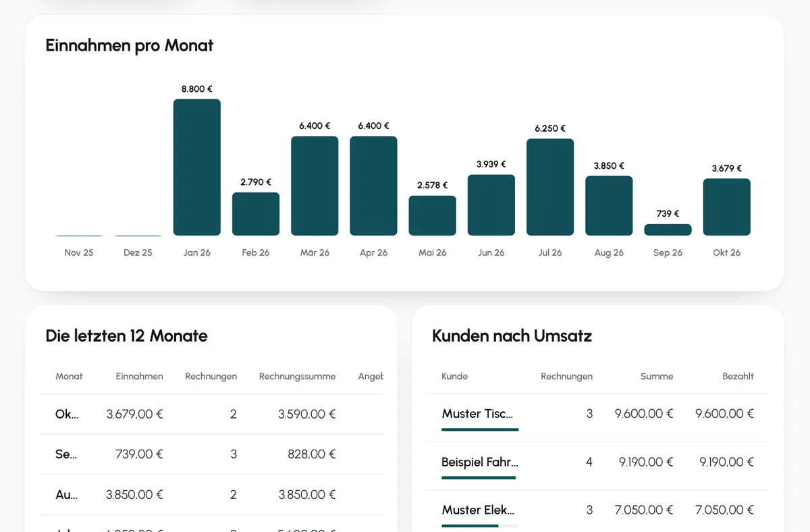Sort customers by the "Summe" column header
Screen dimensions: 810x532
point(657,376)
